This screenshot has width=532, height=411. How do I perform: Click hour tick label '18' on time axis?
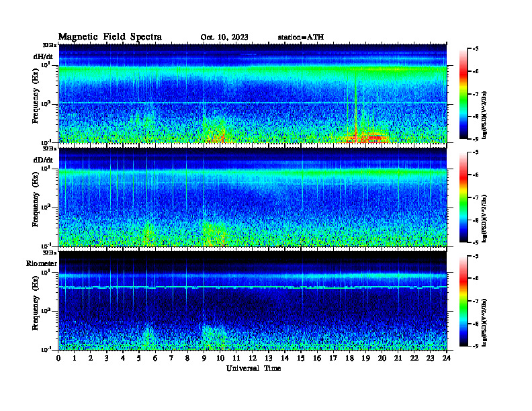point(349,358)
